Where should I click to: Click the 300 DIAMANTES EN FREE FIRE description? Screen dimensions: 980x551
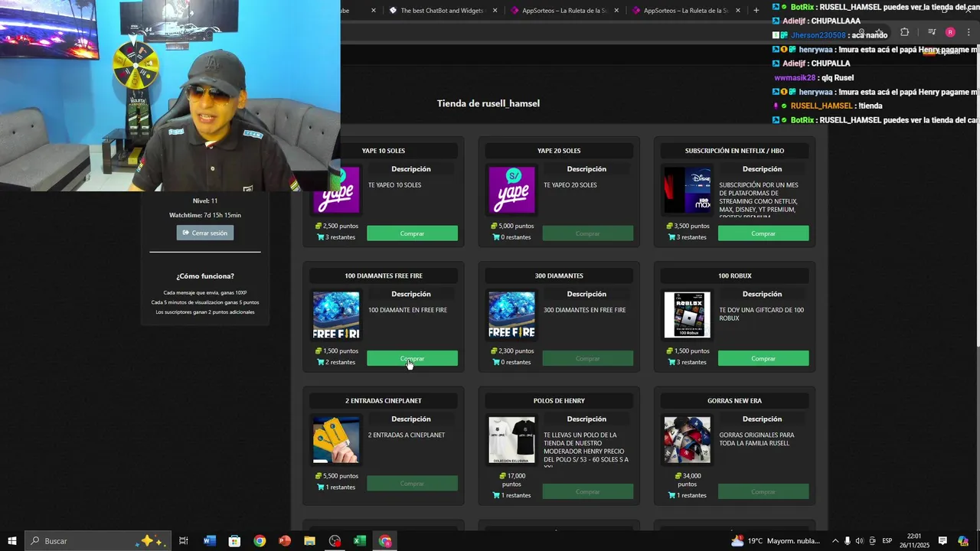pos(585,310)
